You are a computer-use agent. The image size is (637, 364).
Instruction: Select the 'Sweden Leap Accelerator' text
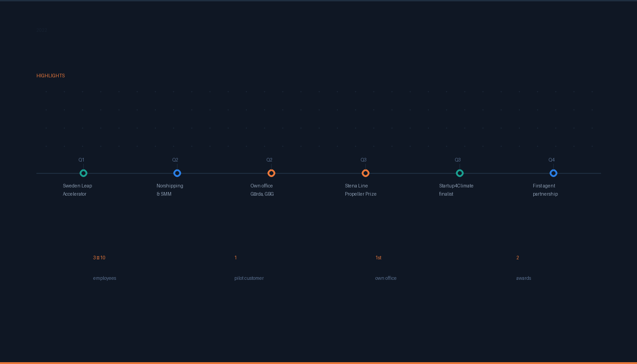point(77,190)
